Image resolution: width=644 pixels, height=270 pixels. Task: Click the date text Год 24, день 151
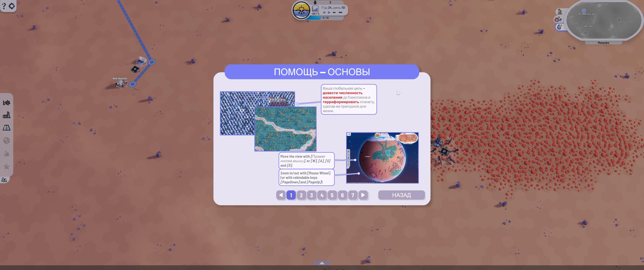(333, 7)
